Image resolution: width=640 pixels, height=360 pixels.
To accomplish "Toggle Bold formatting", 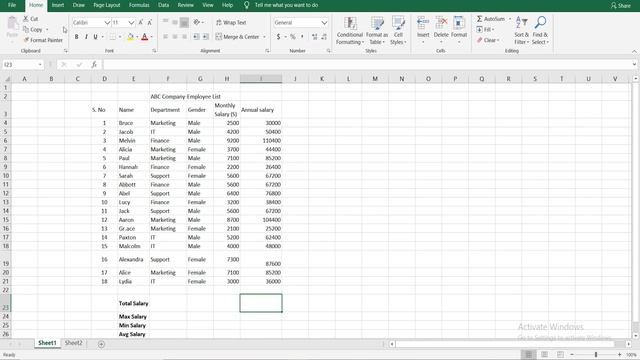I will coord(76,37).
